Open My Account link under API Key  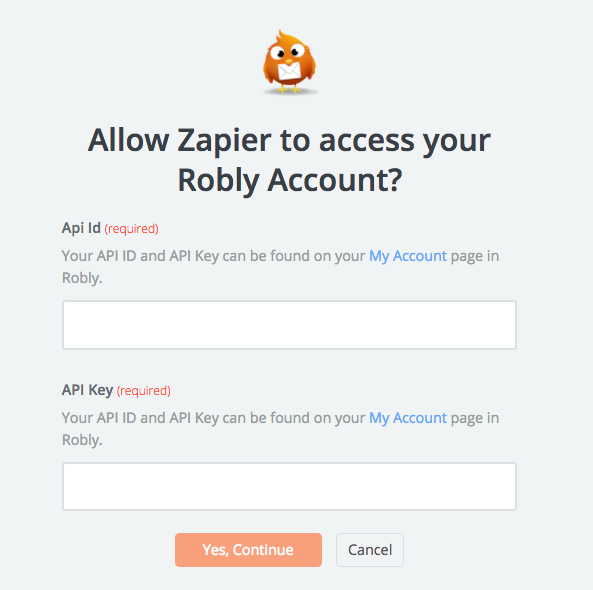coord(408,418)
